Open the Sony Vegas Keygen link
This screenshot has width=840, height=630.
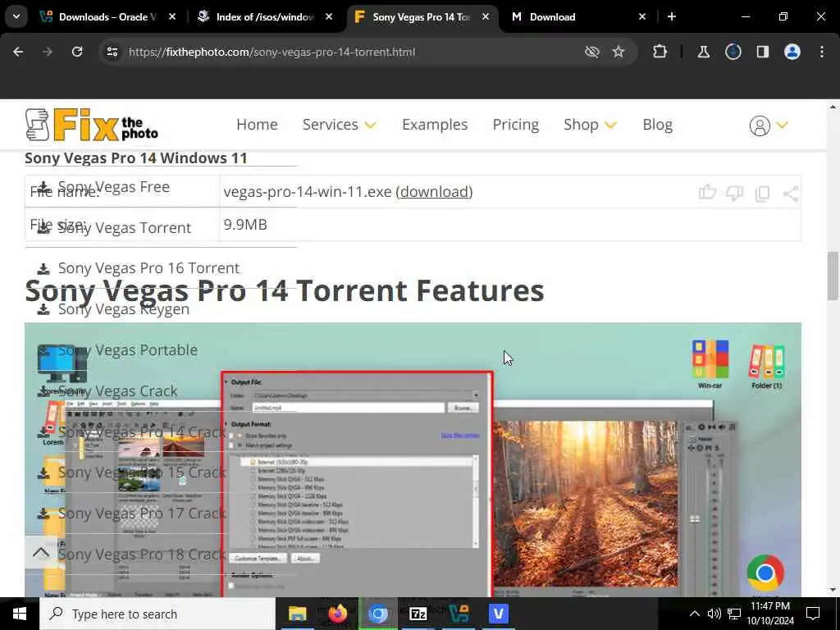tap(124, 309)
